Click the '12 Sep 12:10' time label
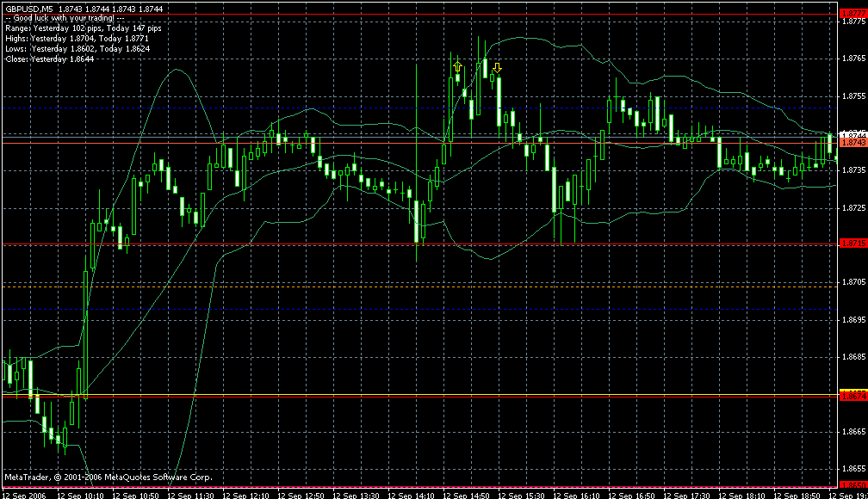 [245, 495]
